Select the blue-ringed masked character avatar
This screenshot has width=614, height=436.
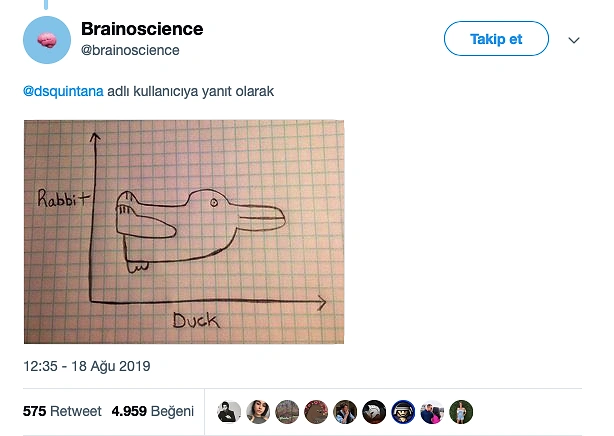click(x=403, y=412)
